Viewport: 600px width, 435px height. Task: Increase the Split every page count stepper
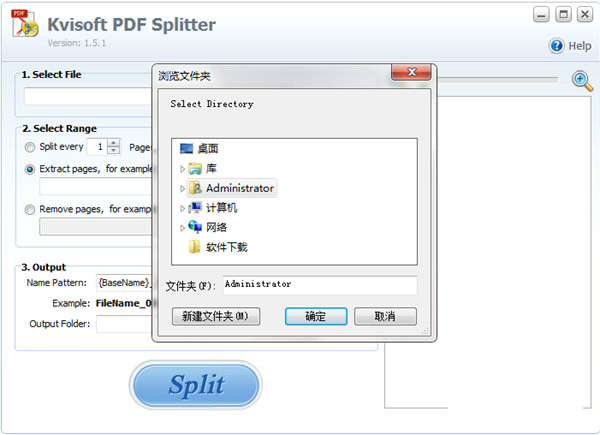pyautogui.click(x=113, y=143)
